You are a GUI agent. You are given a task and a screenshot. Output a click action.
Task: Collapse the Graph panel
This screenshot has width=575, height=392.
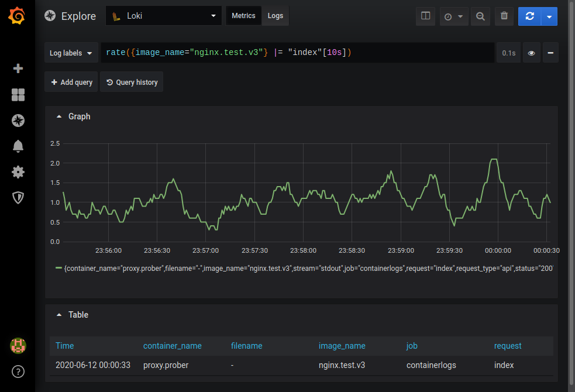point(58,116)
